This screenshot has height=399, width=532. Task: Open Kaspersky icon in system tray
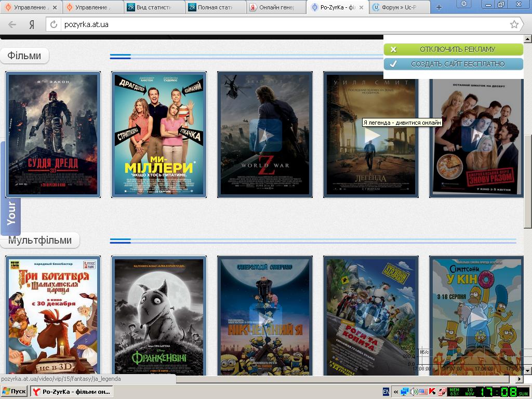point(432,392)
